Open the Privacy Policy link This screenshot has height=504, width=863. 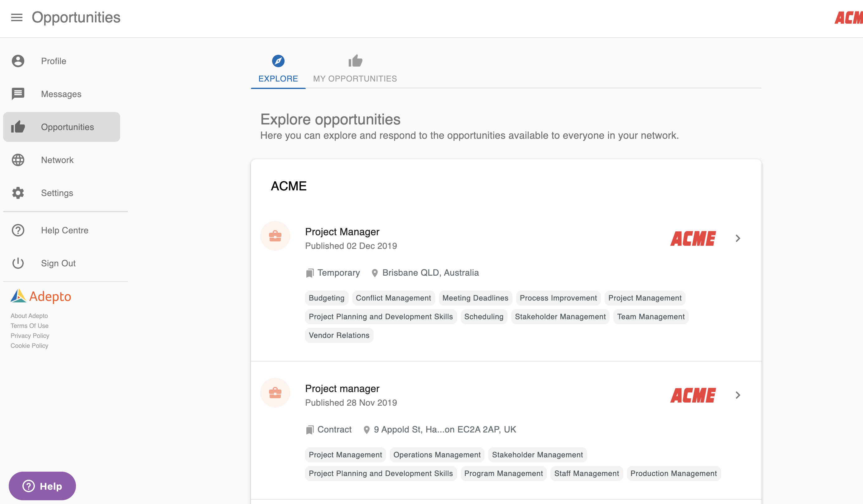click(30, 335)
